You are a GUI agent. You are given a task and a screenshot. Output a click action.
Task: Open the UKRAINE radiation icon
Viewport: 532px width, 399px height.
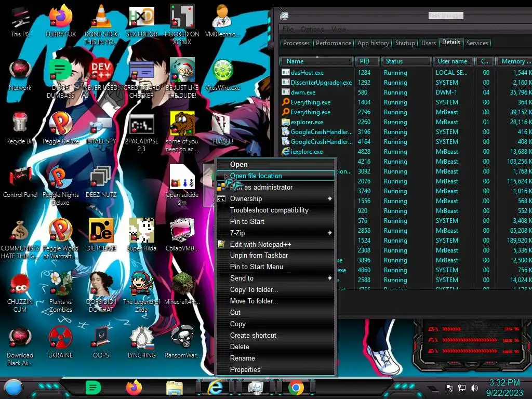pyautogui.click(x=60, y=342)
